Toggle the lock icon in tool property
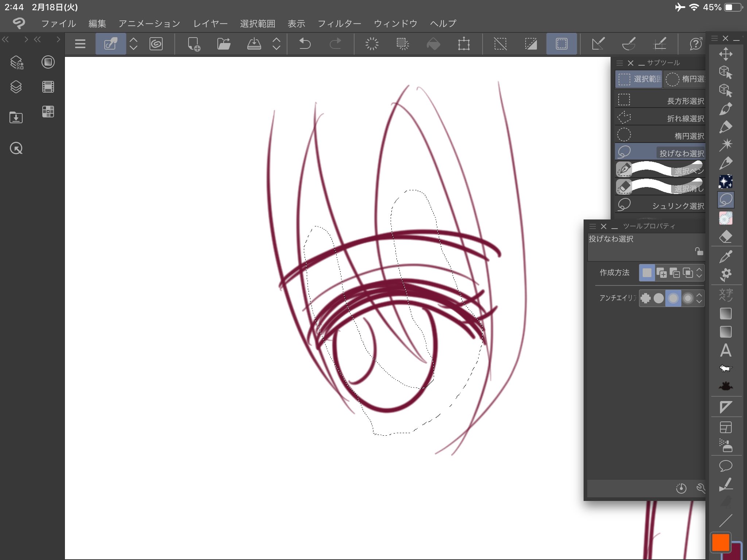This screenshot has width=747, height=560. pos(699,251)
